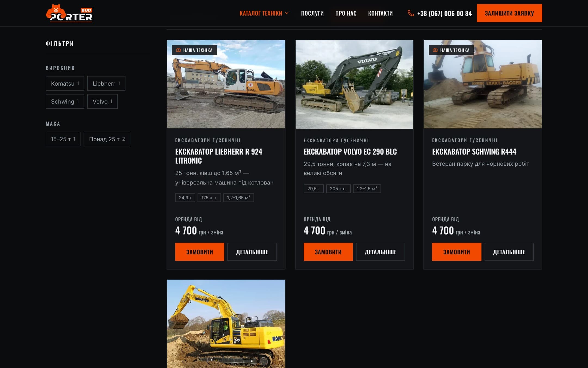Click the Фільтри heading
The image size is (588, 368).
[60, 44]
